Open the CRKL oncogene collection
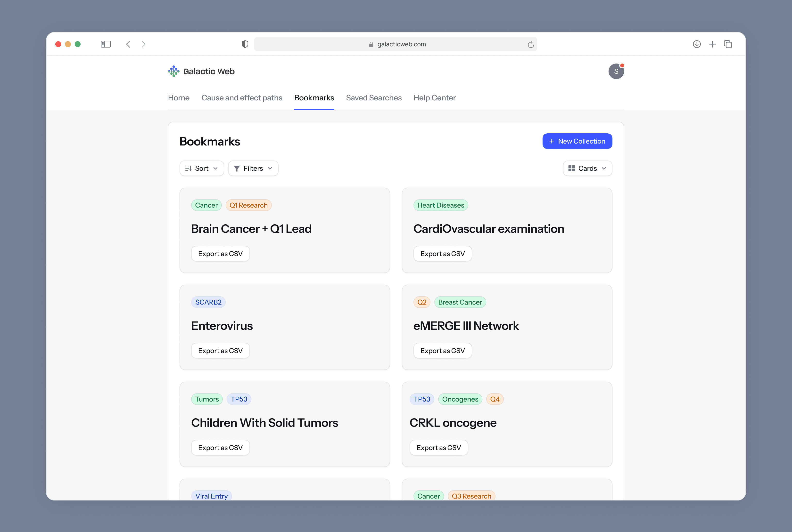Screen dimensions: 792x532 click(x=453, y=423)
